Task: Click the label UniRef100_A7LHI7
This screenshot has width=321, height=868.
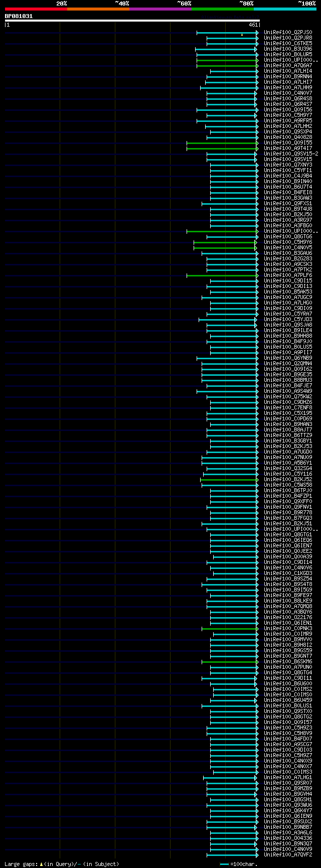Action: pos(288,82)
